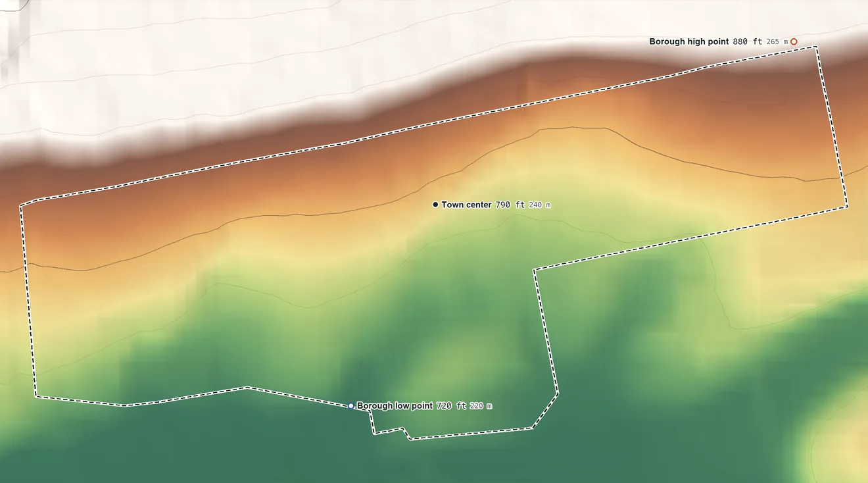This screenshot has height=483, width=868.
Task: Select the "Town center" label text
Action: [x=466, y=205]
